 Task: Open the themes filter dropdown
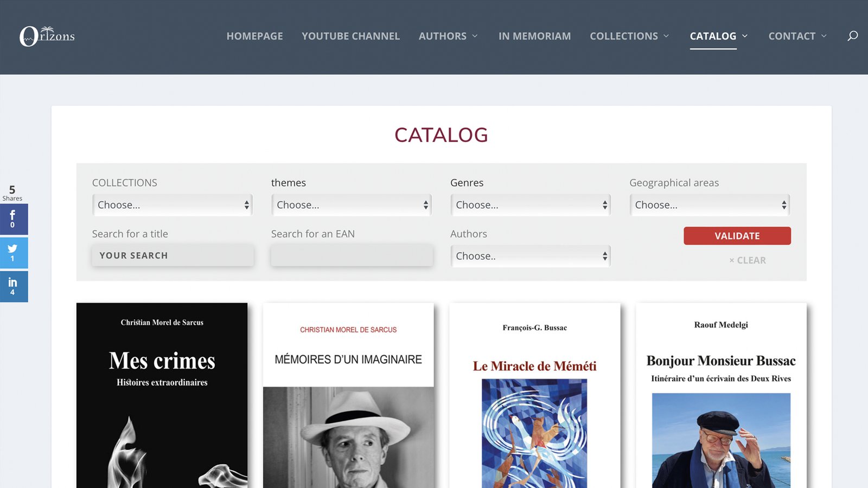point(352,205)
